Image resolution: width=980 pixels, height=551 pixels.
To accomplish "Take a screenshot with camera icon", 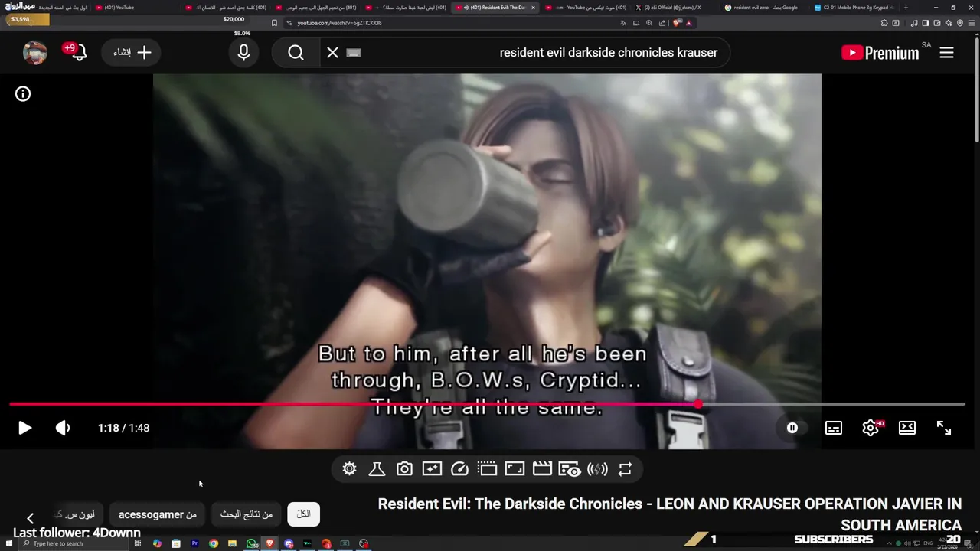I will click(x=404, y=469).
